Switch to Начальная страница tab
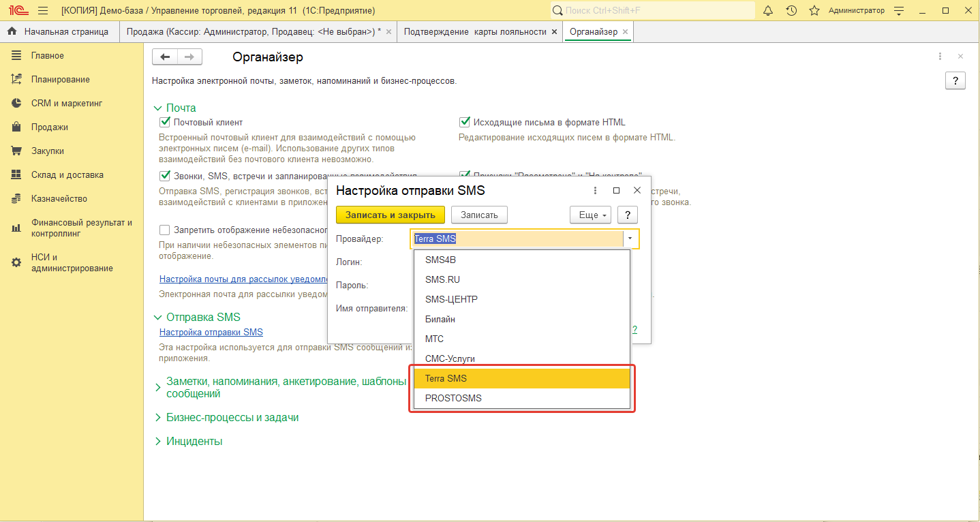The width and height of the screenshot is (980, 522). click(59, 31)
